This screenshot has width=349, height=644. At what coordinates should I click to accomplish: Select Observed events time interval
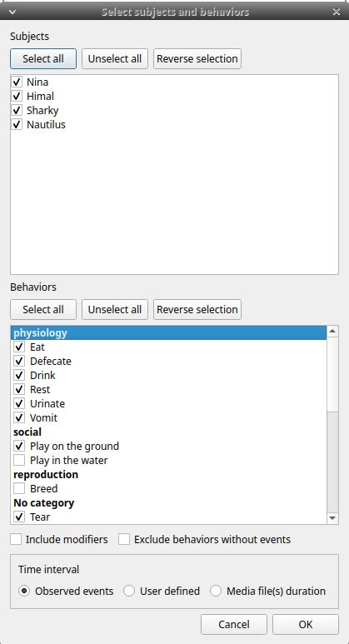point(24,591)
